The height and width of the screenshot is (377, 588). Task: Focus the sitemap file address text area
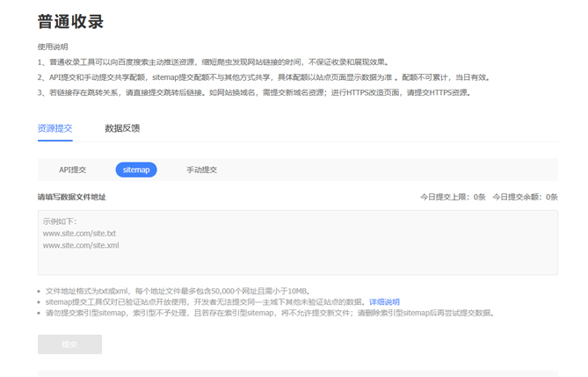[297, 243]
